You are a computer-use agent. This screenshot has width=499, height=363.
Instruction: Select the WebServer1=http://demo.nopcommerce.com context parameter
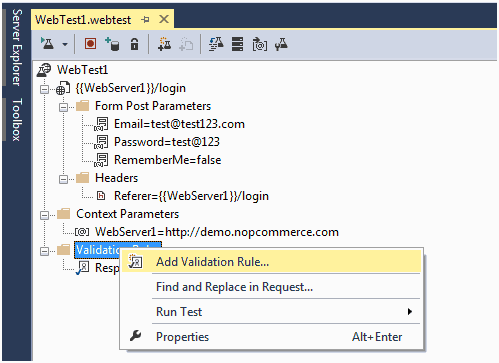(217, 232)
